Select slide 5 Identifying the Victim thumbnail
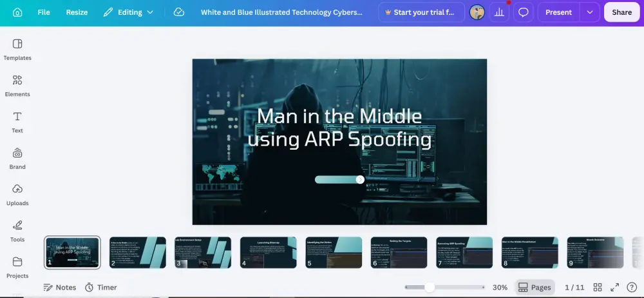This screenshot has height=298, width=644. 334,252
